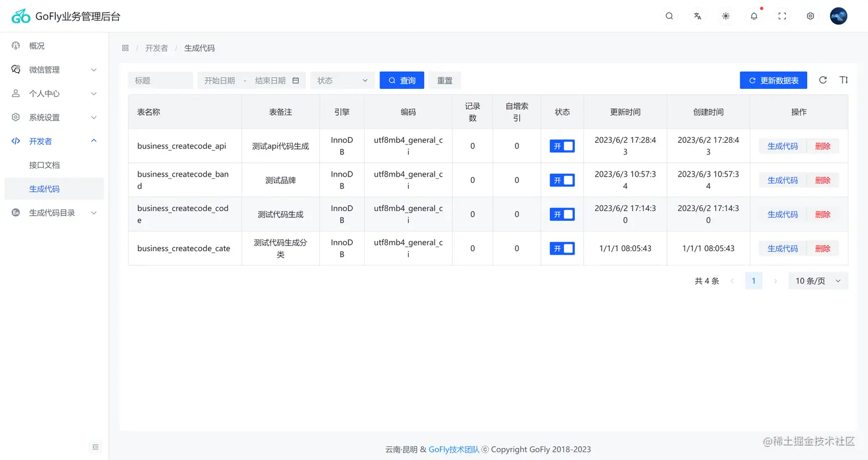Viewport: 868px width, 460px height.
Task: Click the 表名称 column header
Action: click(185, 112)
